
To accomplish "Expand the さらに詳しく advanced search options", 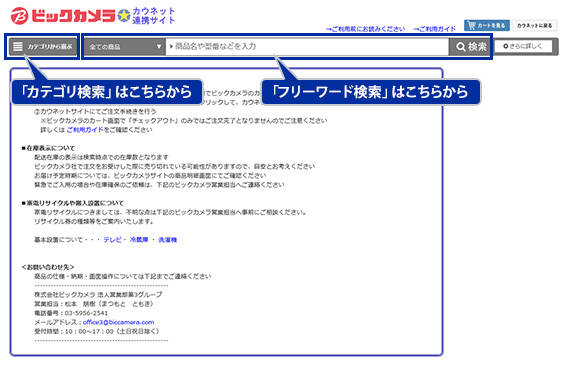I will pyautogui.click(x=523, y=46).
